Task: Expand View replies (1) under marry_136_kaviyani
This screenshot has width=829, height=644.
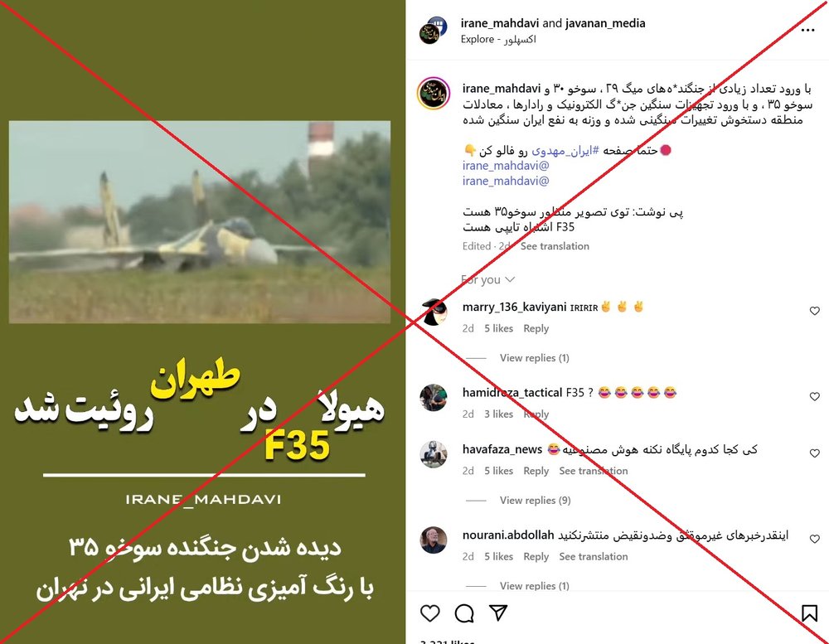Action: pos(535,358)
